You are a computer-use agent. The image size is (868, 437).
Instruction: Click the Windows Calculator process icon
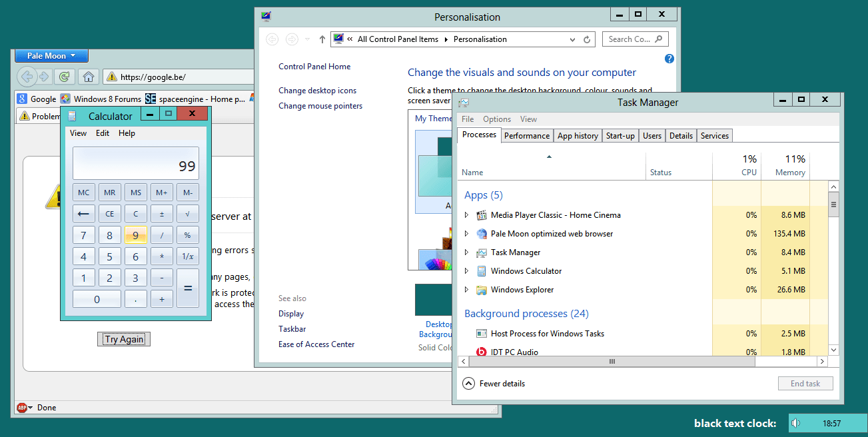(482, 271)
